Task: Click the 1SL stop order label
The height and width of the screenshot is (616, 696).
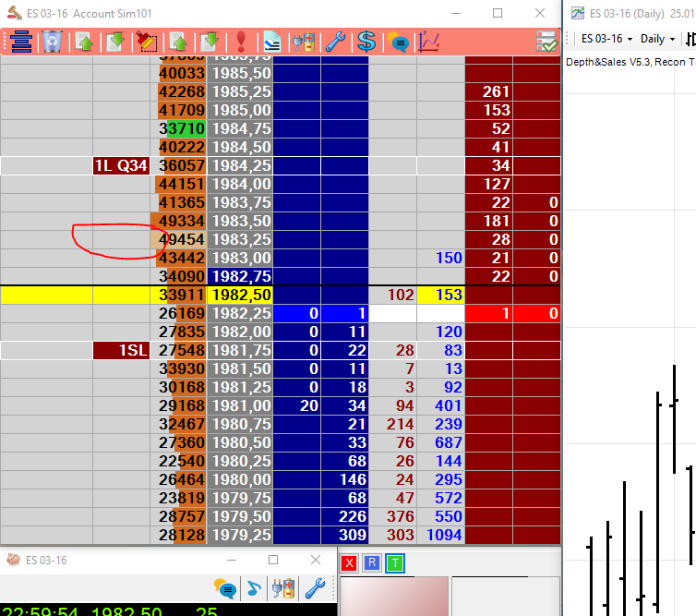Action: (x=121, y=350)
